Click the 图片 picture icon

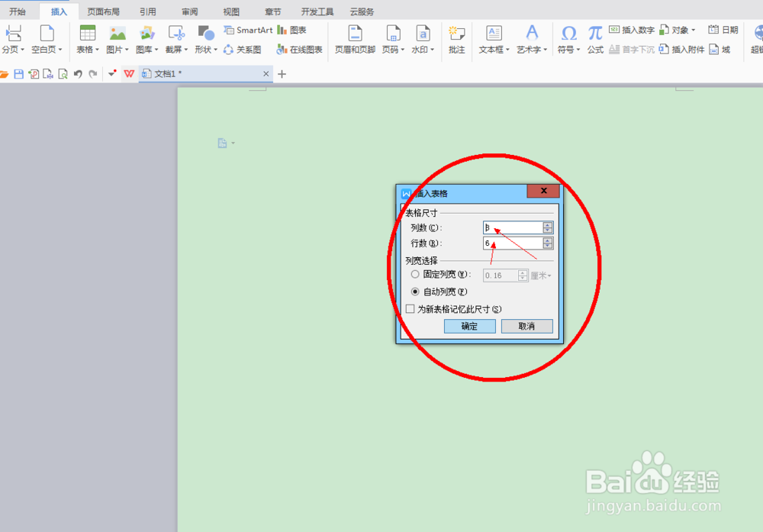pyautogui.click(x=118, y=33)
